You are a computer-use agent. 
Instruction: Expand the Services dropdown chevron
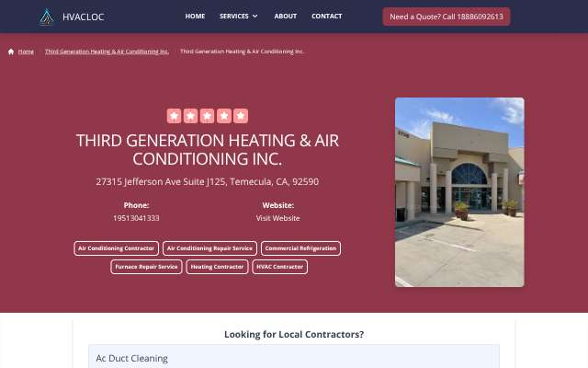point(255,17)
